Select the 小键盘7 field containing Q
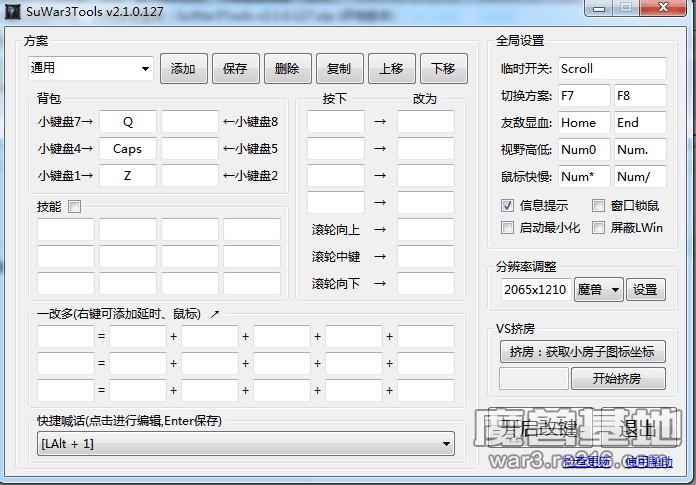 [128, 122]
